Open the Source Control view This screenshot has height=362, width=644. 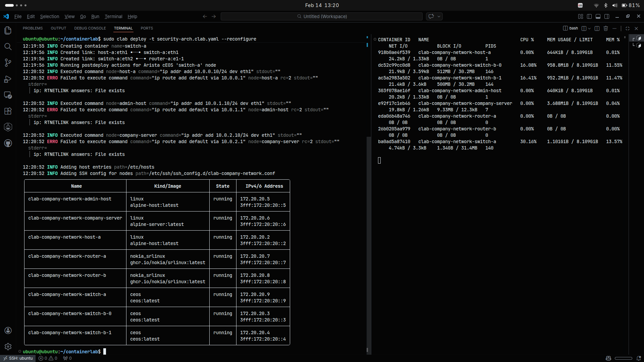click(x=8, y=63)
